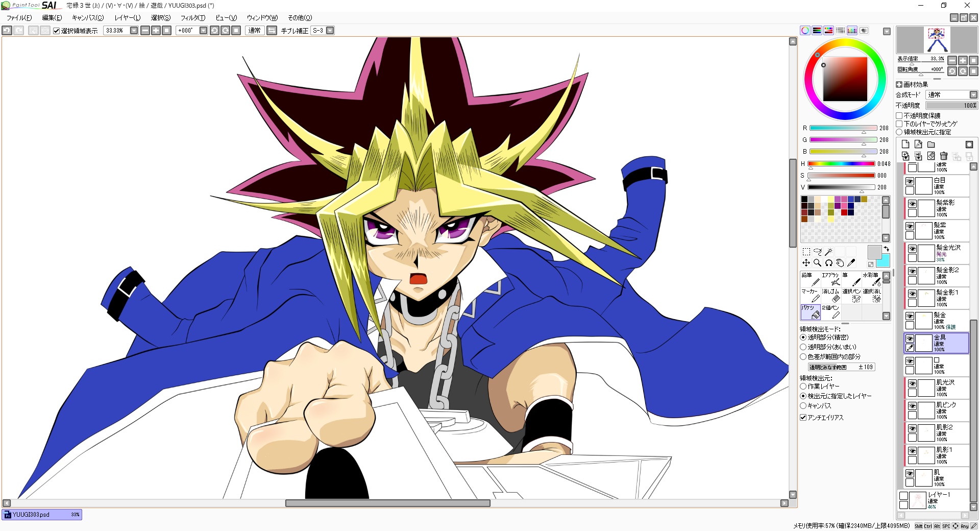Select the エアブラシ airbrush tool
The height and width of the screenshot is (531, 980).
(830, 279)
